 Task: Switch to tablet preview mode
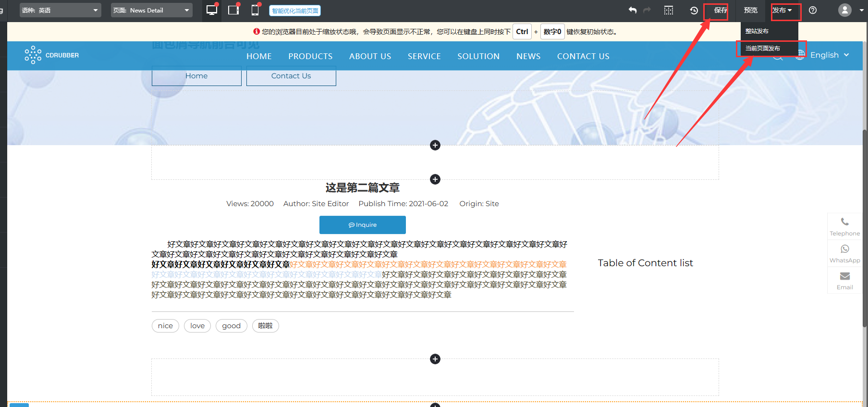point(233,10)
